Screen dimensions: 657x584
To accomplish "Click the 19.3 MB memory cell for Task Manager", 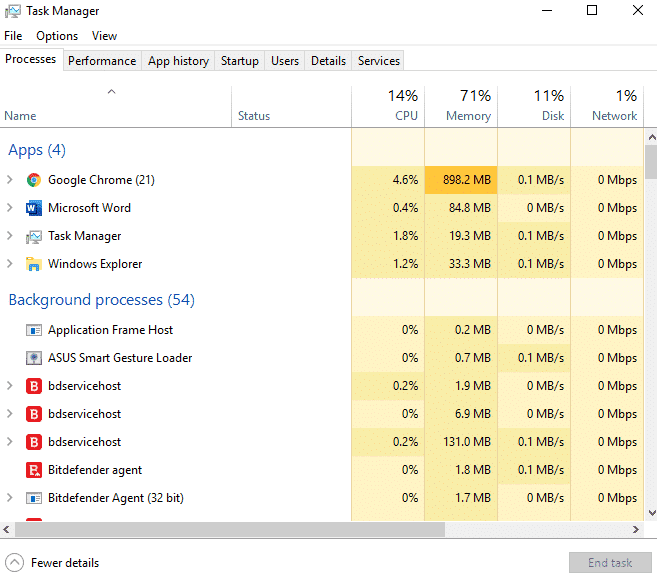I will [x=461, y=236].
